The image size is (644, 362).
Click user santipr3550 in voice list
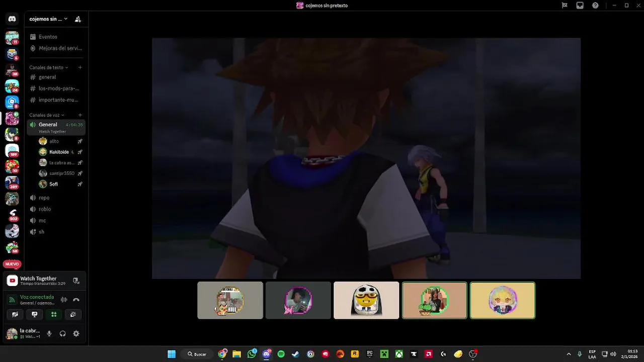point(60,173)
